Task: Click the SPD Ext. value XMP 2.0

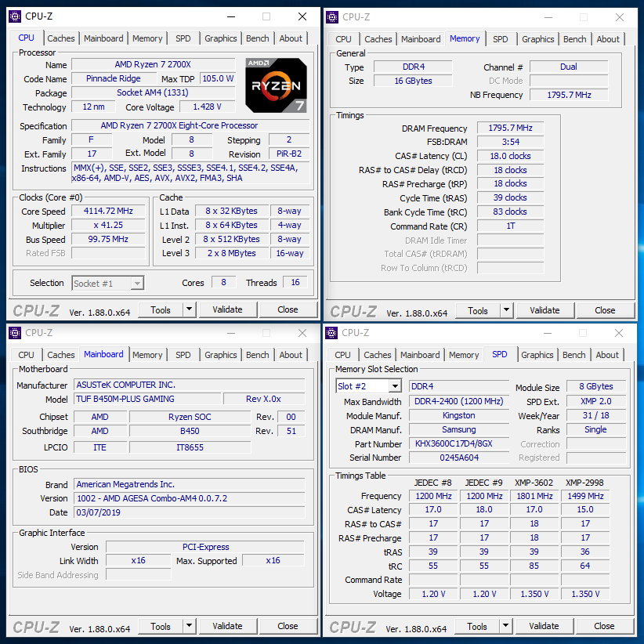Action: tap(596, 401)
